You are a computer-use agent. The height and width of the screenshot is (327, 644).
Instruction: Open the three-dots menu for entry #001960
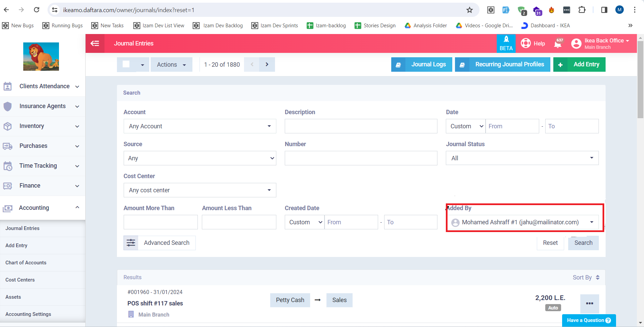[589, 303]
